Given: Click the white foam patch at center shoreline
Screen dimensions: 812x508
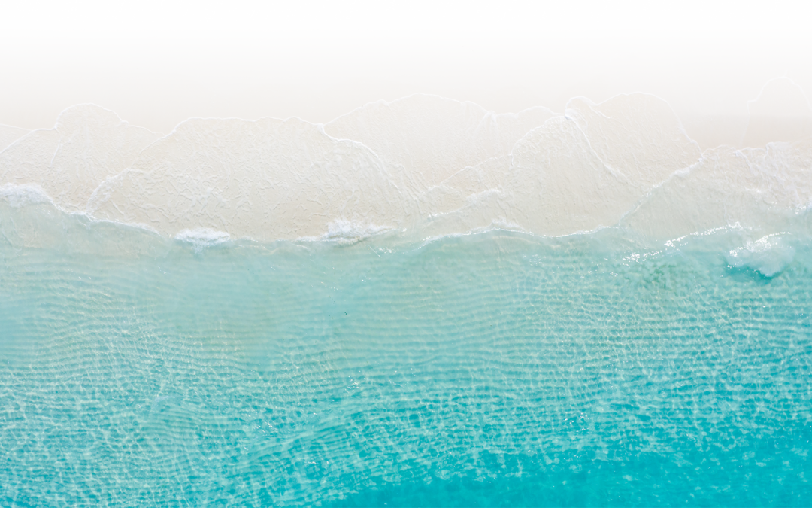Looking at the screenshot, I should pyautogui.click(x=350, y=230).
